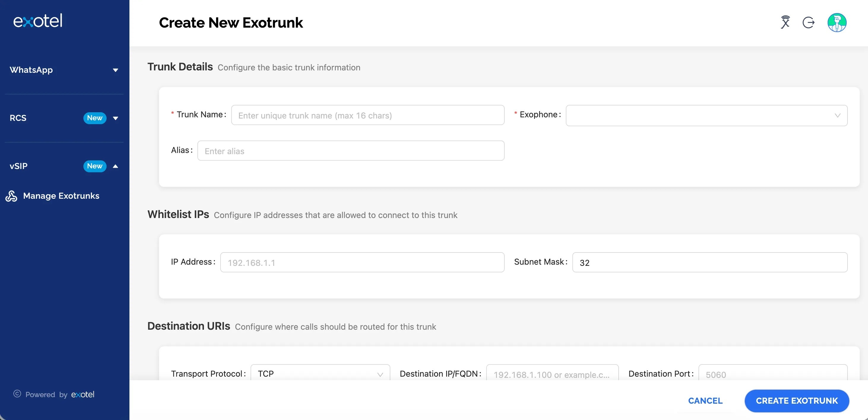The image size is (868, 420).
Task: Click the Subnet Mask field showing 32
Action: 709,263
